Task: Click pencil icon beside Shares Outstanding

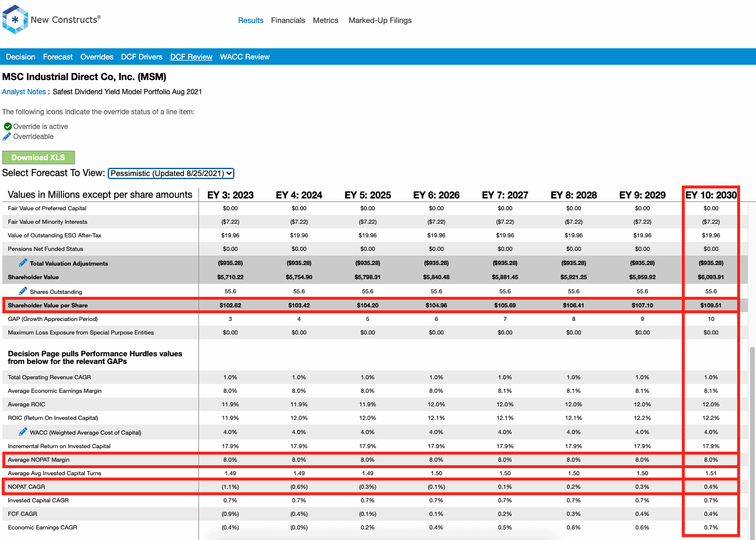Action: [23, 291]
